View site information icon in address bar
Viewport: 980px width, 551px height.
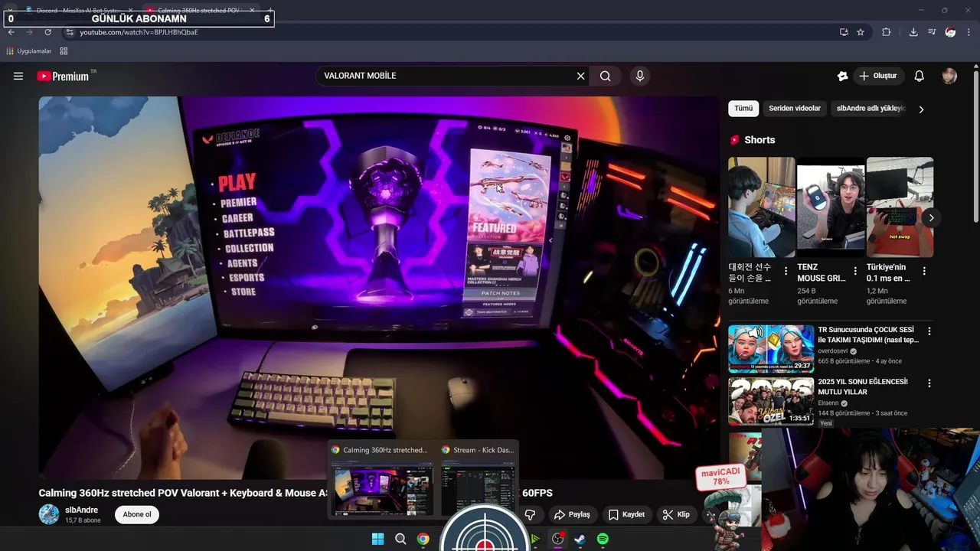pyautogui.click(x=69, y=32)
